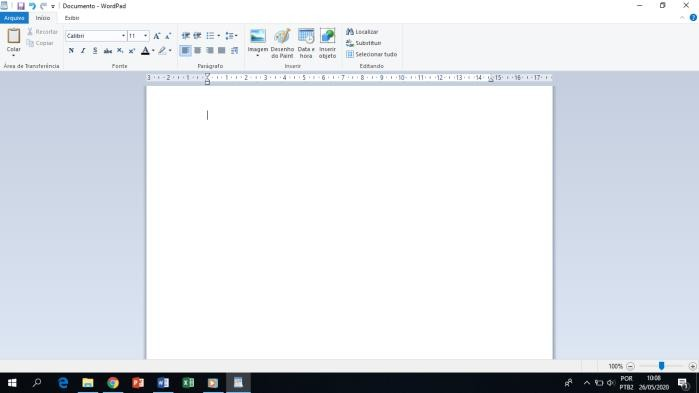
Task: Click the zoom slider handle
Action: coord(662,366)
